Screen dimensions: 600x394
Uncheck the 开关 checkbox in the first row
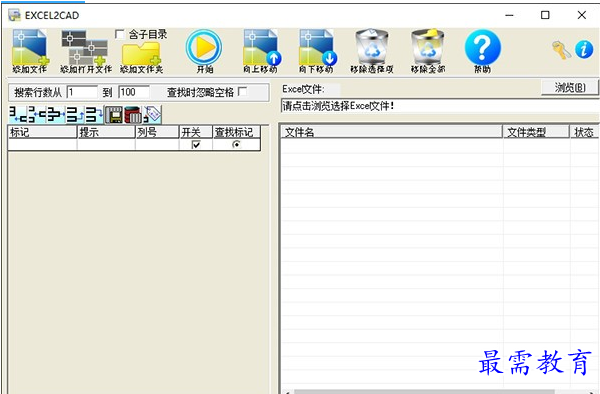click(x=196, y=145)
